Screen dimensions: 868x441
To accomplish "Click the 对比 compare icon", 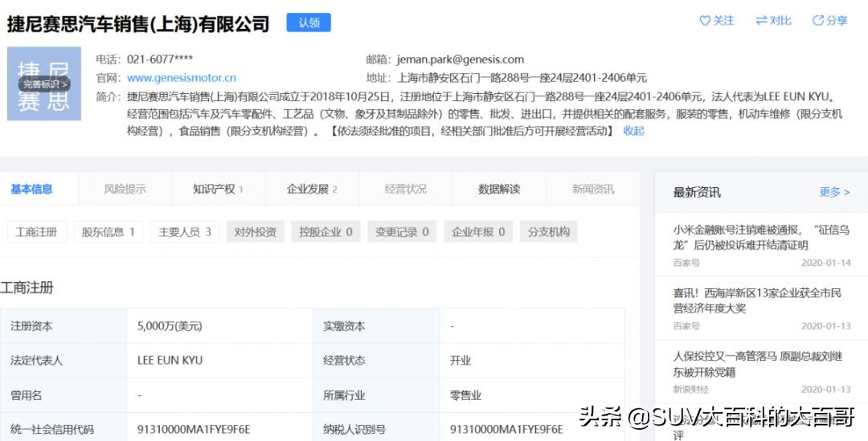I will point(762,21).
